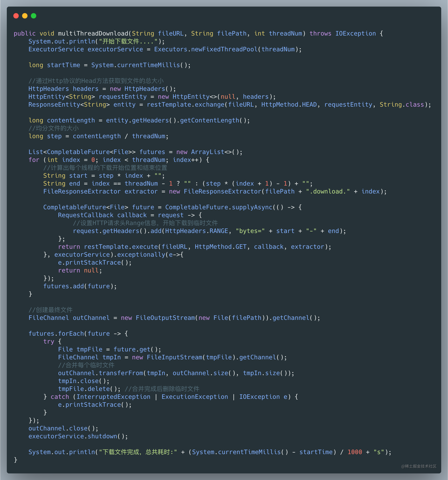This screenshot has width=448, height=480.
Task: Click outChannel.transferFrom call line
Action: [x=176, y=373]
